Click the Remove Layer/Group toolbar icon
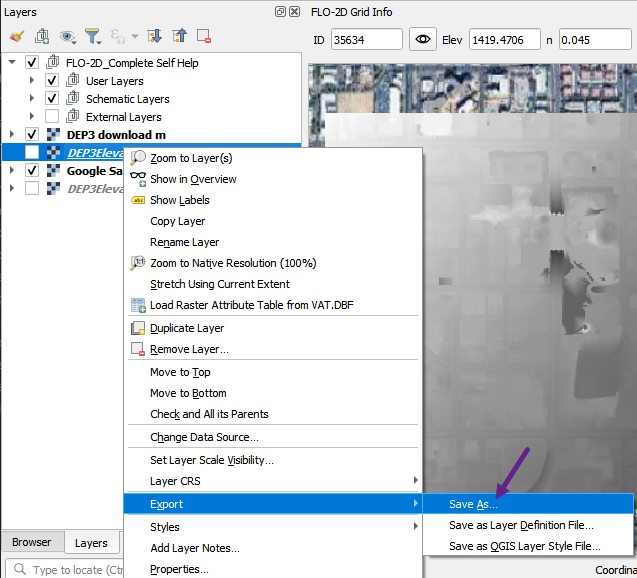Viewport: 637px width, 578px height. 204,37
